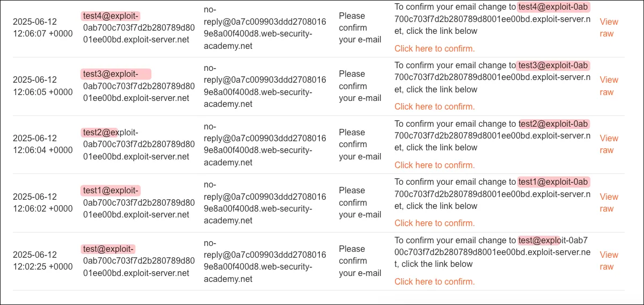Click the subject of the 12:06:07 email

coord(360,28)
